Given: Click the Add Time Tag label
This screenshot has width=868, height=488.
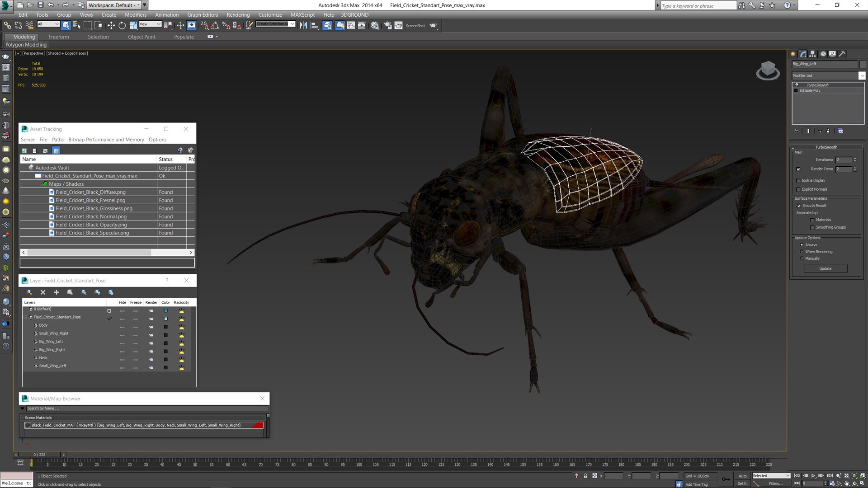Looking at the screenshot, I should pyautogui.click(x=697, y=484).
